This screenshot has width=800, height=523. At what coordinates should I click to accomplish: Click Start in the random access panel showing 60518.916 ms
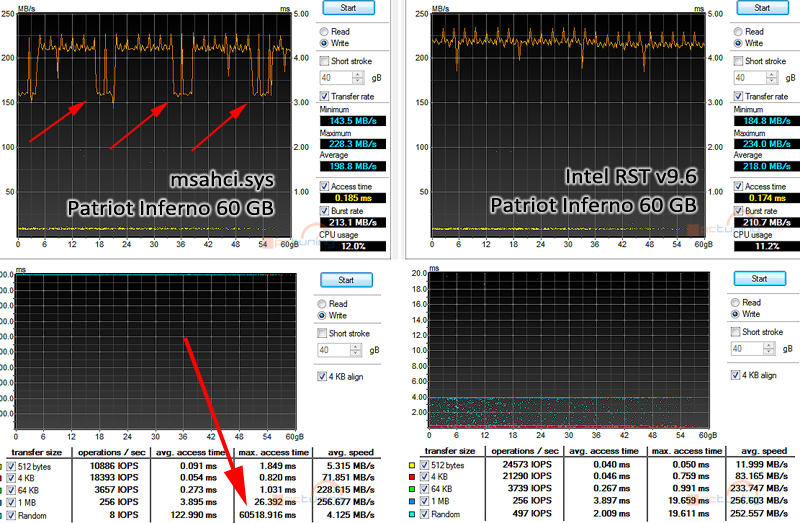point(346,280)
